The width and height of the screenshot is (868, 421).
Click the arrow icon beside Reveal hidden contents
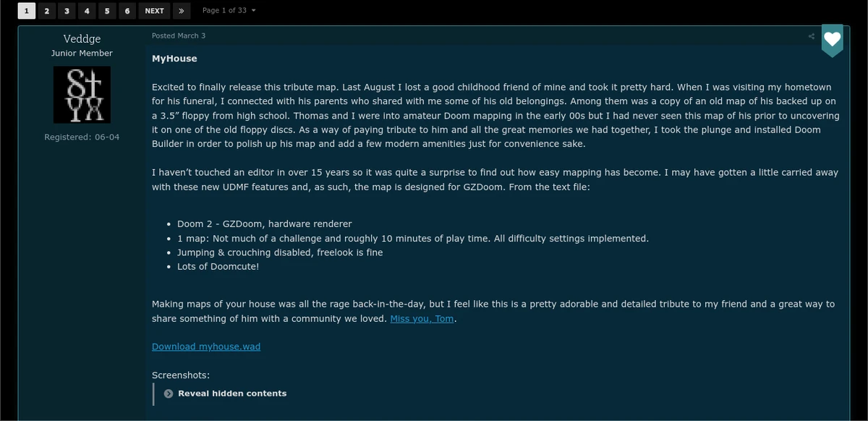(169, 394)
